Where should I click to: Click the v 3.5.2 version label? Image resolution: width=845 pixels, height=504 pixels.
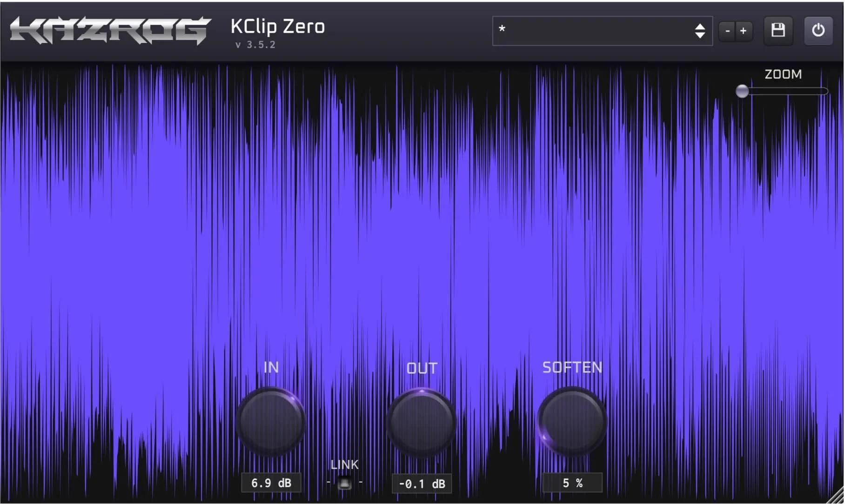coord(255,45)
